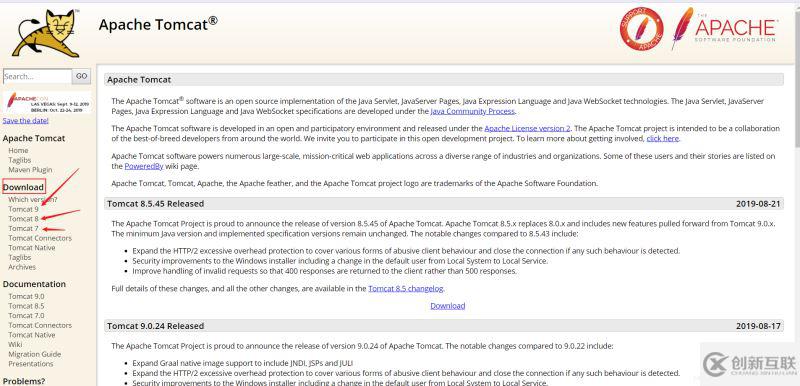This screenshot has height=386, width=800.
Task: Click the Apache Tomcat sidebar section heading
Action: [34, 138]
